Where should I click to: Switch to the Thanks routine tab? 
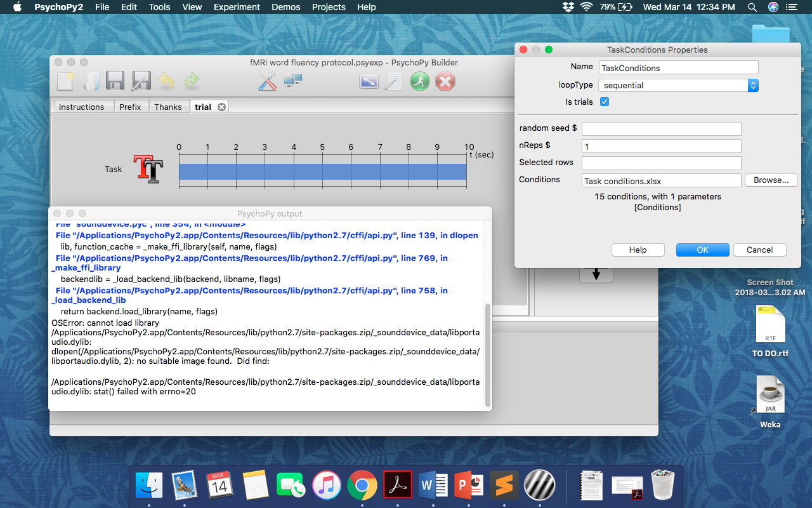168,107
